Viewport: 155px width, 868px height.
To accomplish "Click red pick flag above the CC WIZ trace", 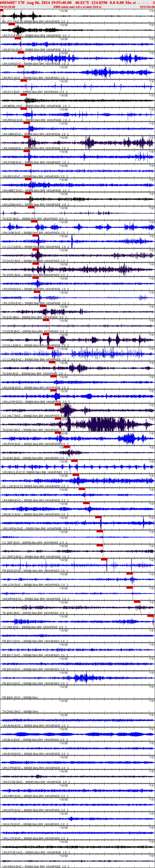I will pyautogui.click(x=150, y=616).
